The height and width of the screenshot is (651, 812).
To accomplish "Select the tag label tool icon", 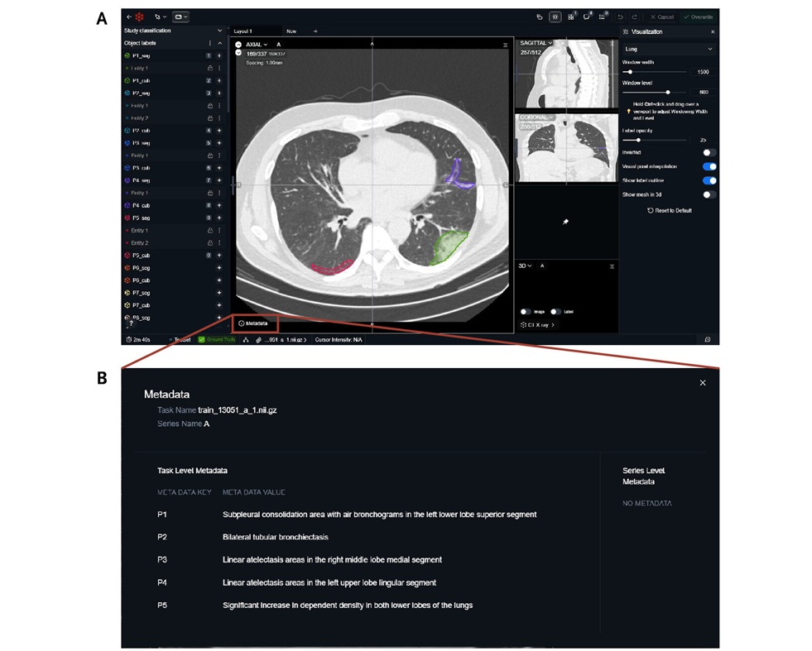I will pos(540,17).
